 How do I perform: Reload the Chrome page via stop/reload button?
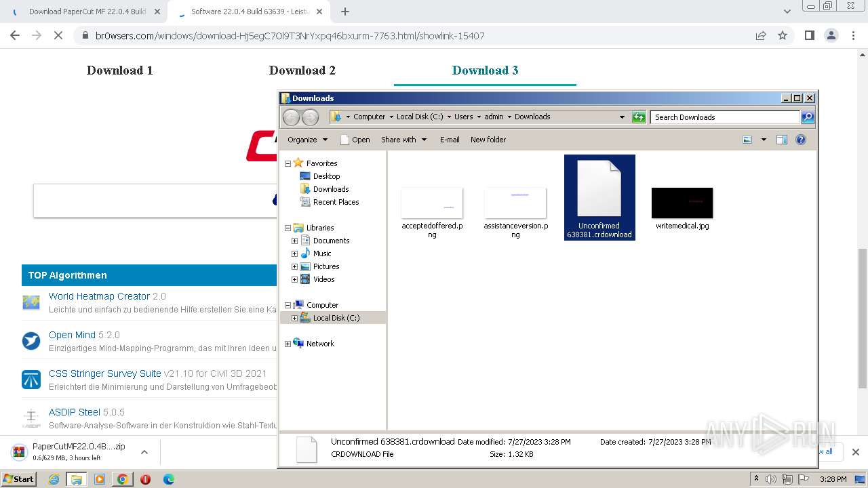click(58, 35)
